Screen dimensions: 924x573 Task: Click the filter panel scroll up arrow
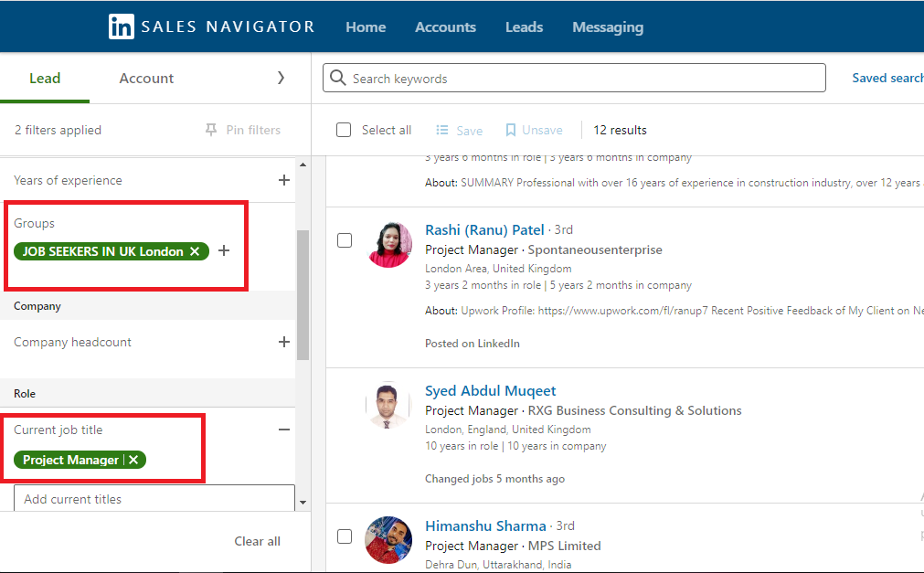click(303, 164)
